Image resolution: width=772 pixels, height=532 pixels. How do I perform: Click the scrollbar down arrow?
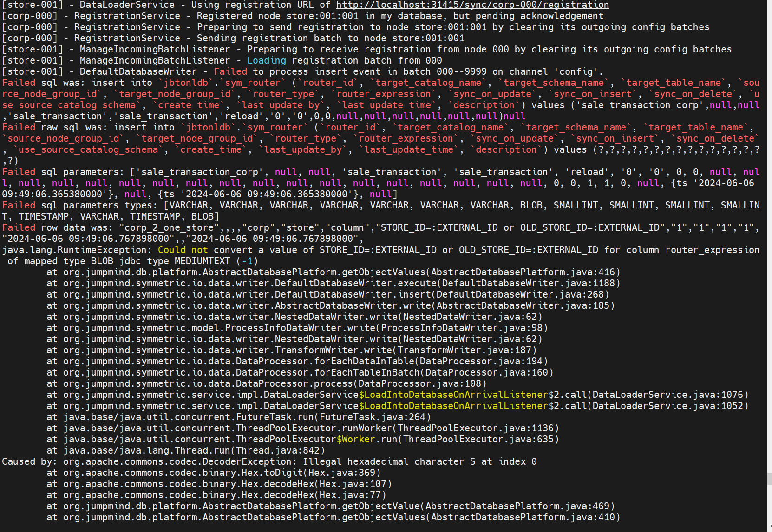click(769, 528)
